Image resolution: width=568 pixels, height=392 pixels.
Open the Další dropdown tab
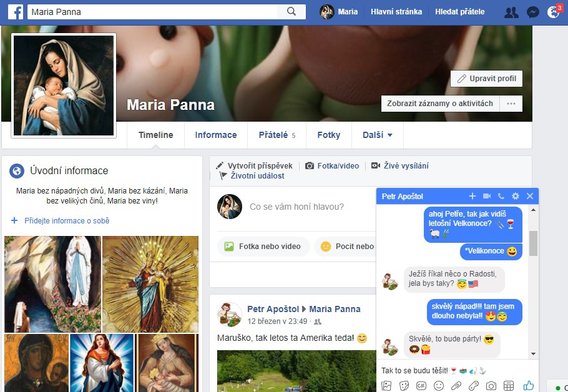378,135
